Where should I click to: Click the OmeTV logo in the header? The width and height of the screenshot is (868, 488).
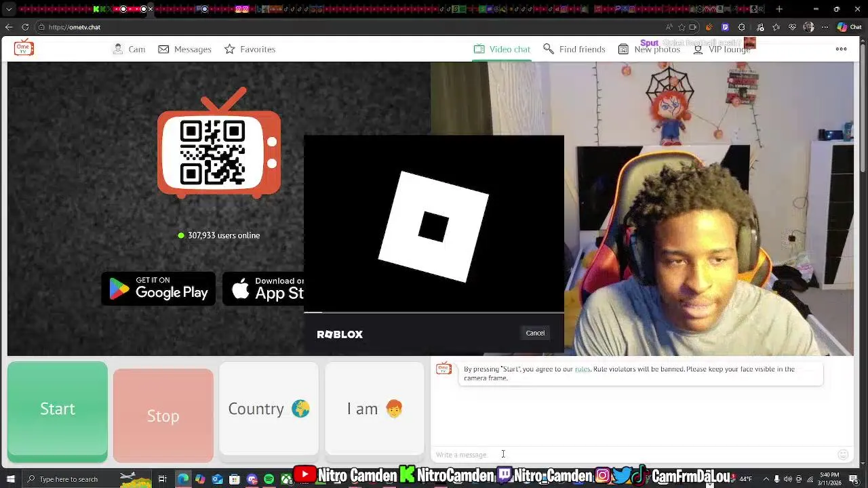pyautogui.click(x=24, y=47)
